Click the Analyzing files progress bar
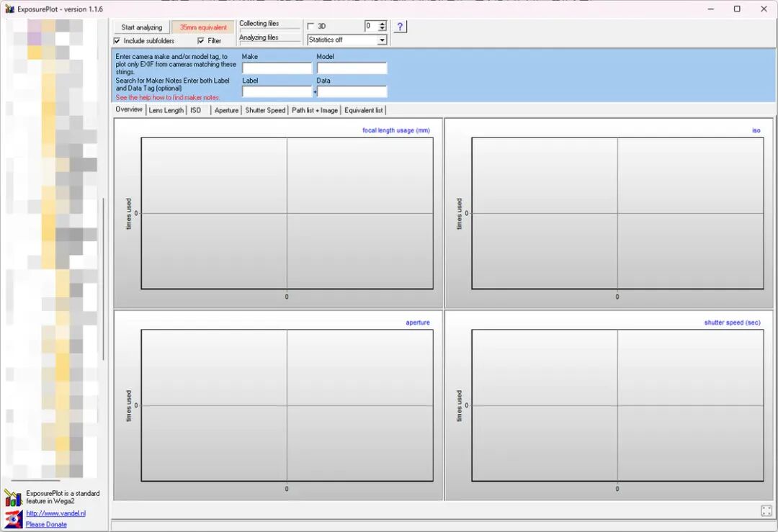The image size is (778, 532). (270, 44)
